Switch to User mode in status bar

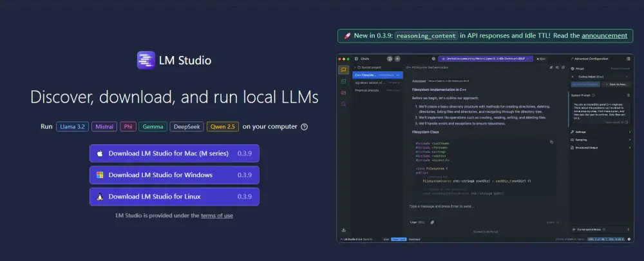pyautogui.click(x=386, y=239)
